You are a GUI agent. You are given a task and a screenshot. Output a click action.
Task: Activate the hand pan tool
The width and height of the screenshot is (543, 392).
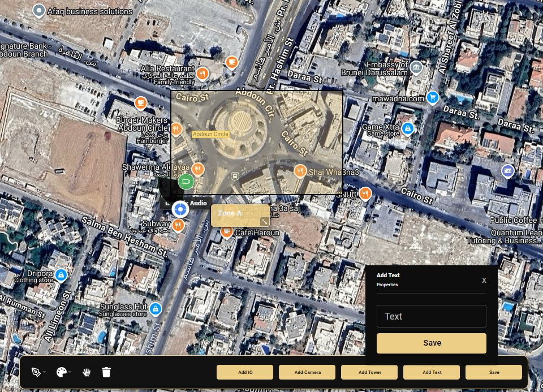tap(87, 372)
